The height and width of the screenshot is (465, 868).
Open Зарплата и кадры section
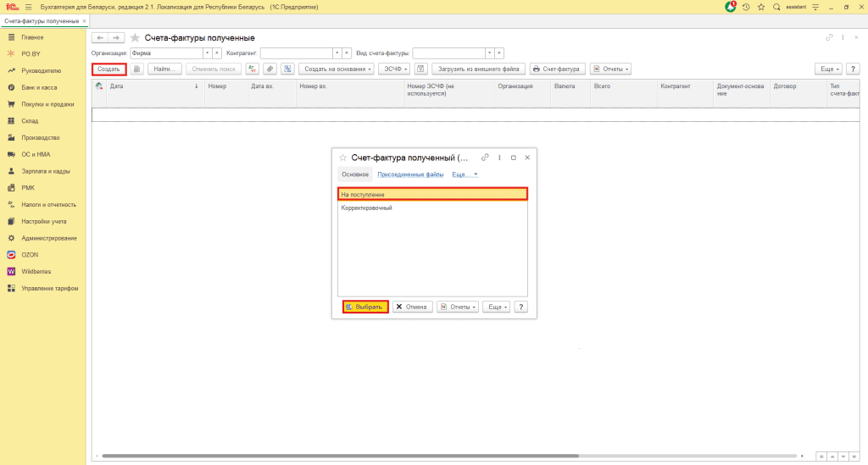coord(45,171)
